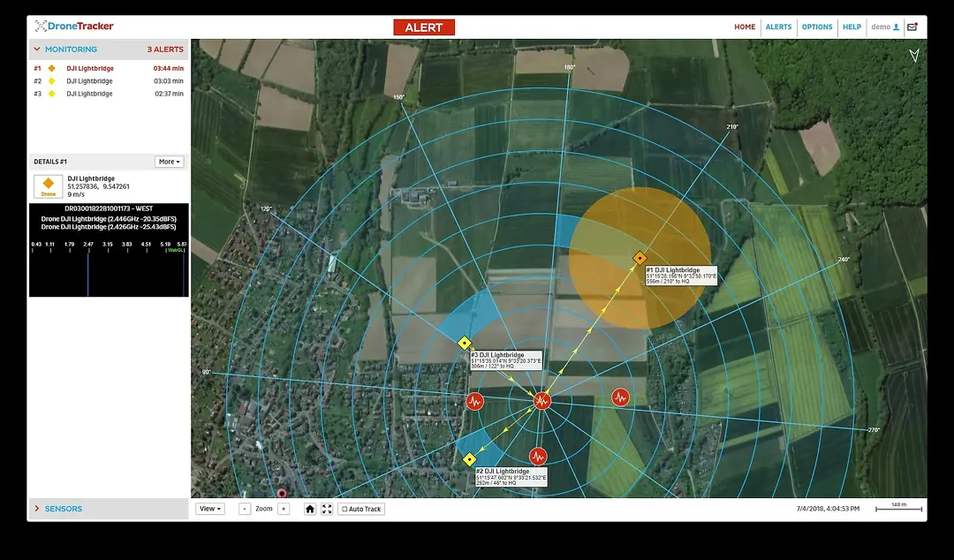Go to the Alerts menu

coord(778,26)
